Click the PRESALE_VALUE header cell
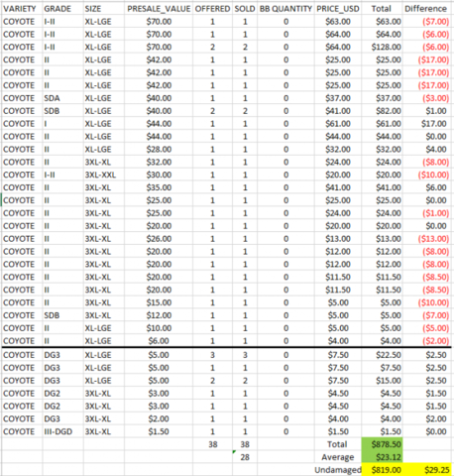 159,9
